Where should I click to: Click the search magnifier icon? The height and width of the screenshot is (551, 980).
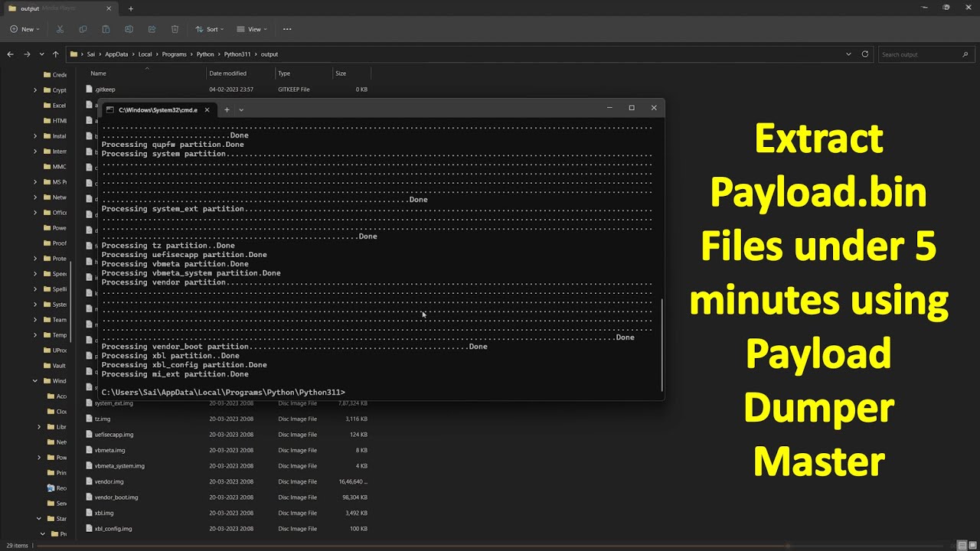[965, 54]
